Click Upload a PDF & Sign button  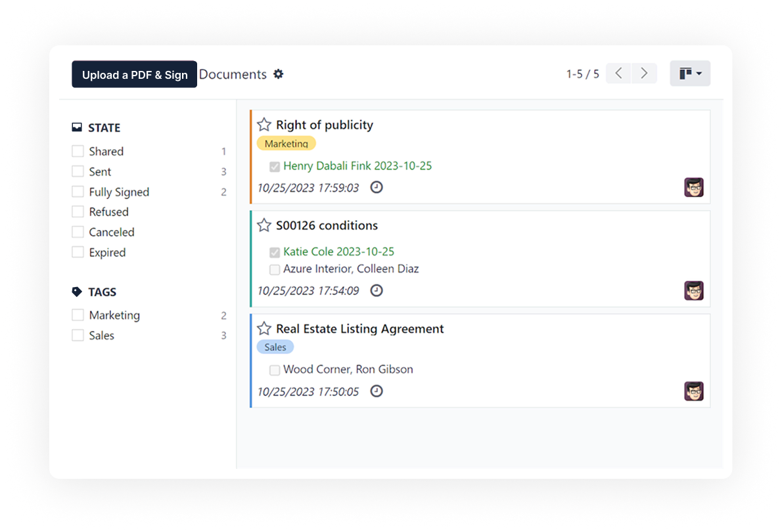134,74
